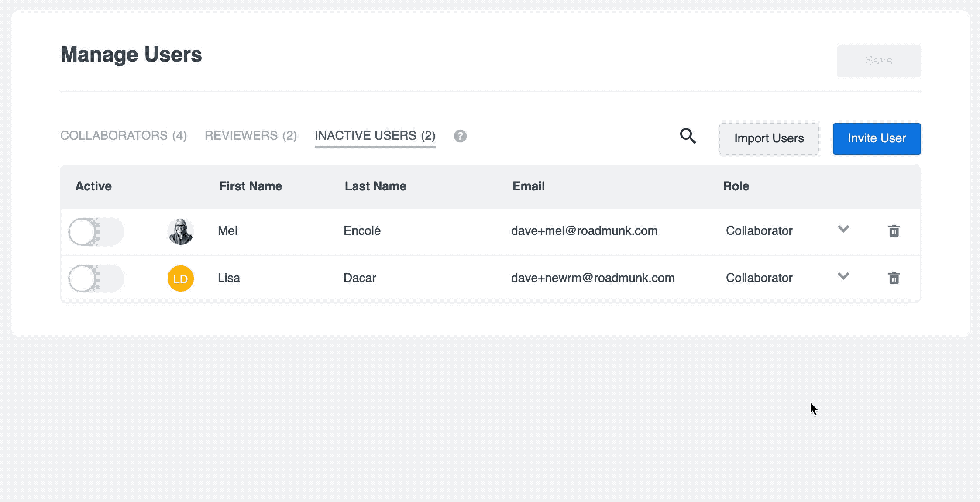
Task: Select Mel's email dave+mel@roadmunk.com
Action: [585, 231]
